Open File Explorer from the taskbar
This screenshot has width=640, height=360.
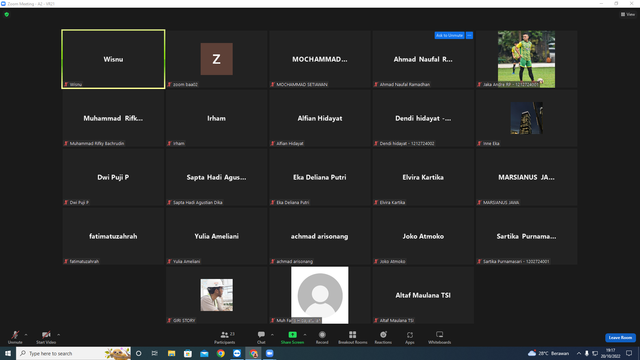click(171, 353)
